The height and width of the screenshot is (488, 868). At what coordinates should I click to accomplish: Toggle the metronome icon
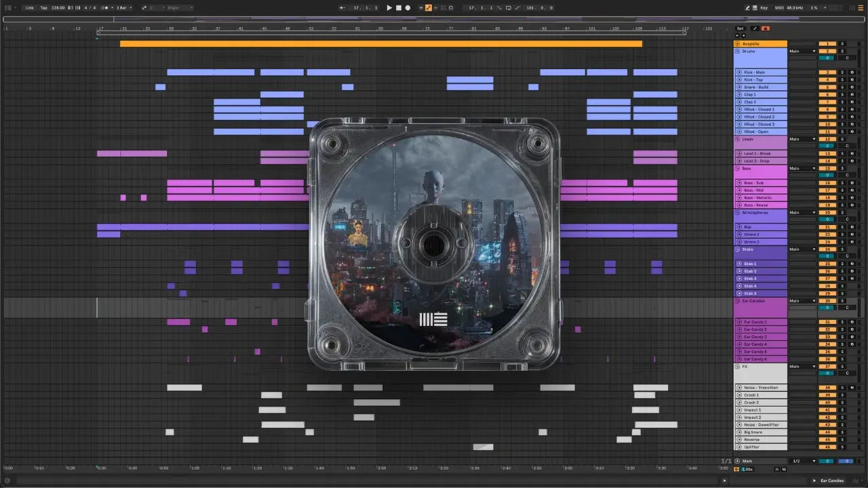point(105,7)
